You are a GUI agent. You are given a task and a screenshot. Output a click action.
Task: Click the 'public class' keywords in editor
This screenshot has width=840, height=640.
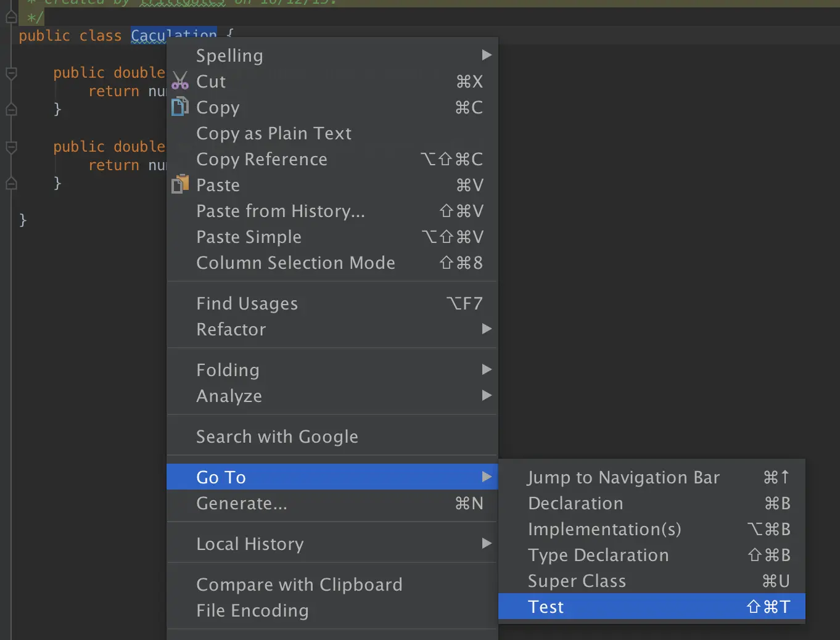point(70,36)
